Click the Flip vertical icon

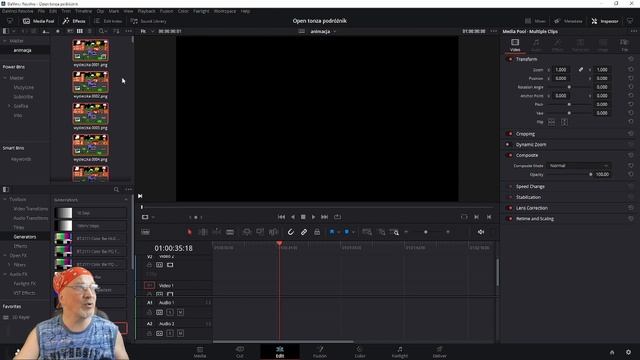pyautogui.click(x=564, y=122)
